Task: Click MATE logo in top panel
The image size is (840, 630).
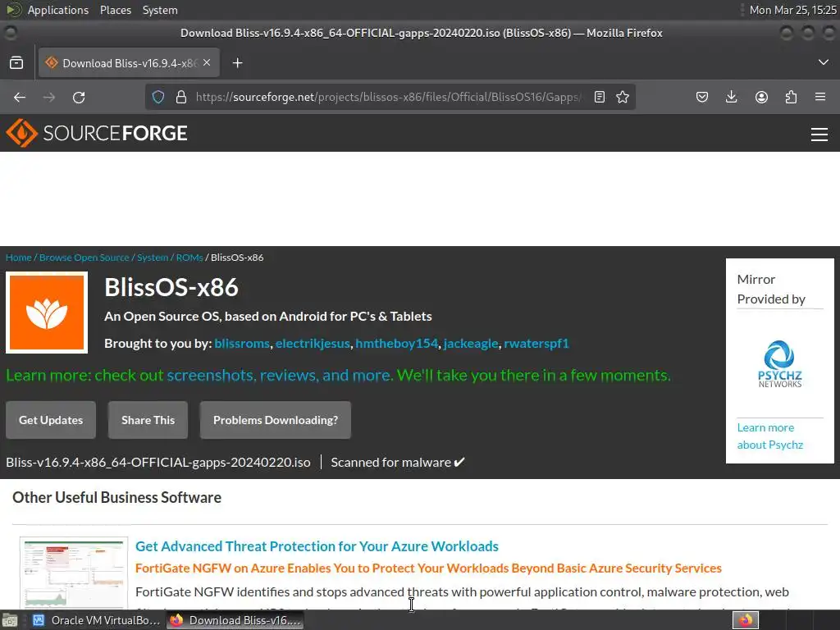Action: [14, 10]
